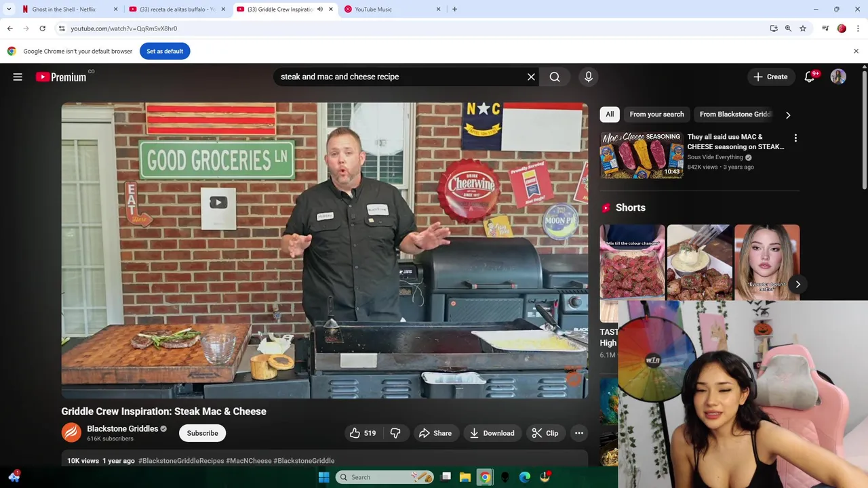Click the YouTube search input field

(x=400, y=77)
